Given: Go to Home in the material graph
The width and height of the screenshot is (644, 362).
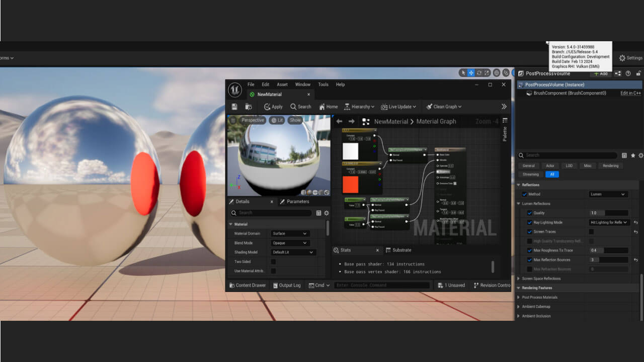Looking at the screenshot, I should (328, 107).
